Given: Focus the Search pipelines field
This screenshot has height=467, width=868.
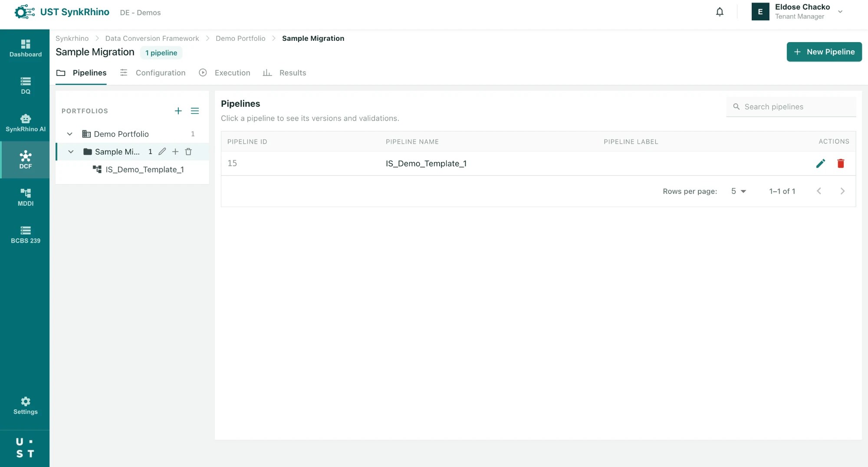Looking at the screenshot, I should coord(791,107).
